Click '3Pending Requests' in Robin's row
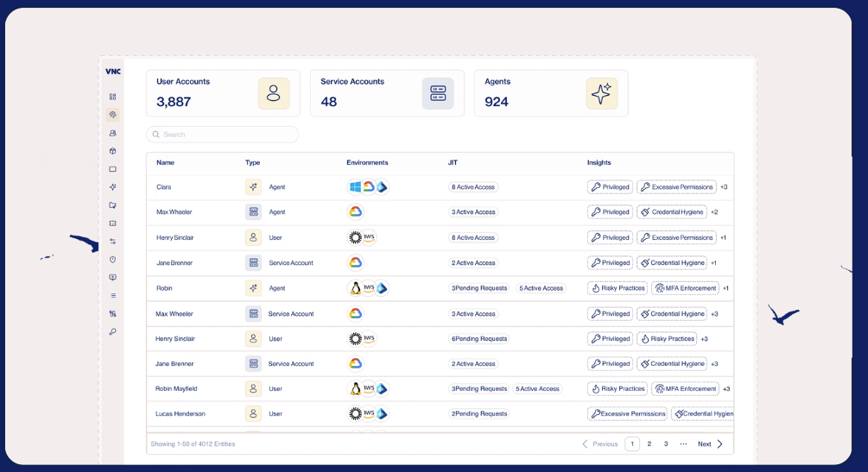The width and height of the screenshot is (868, 472). (x=479, y=288)
